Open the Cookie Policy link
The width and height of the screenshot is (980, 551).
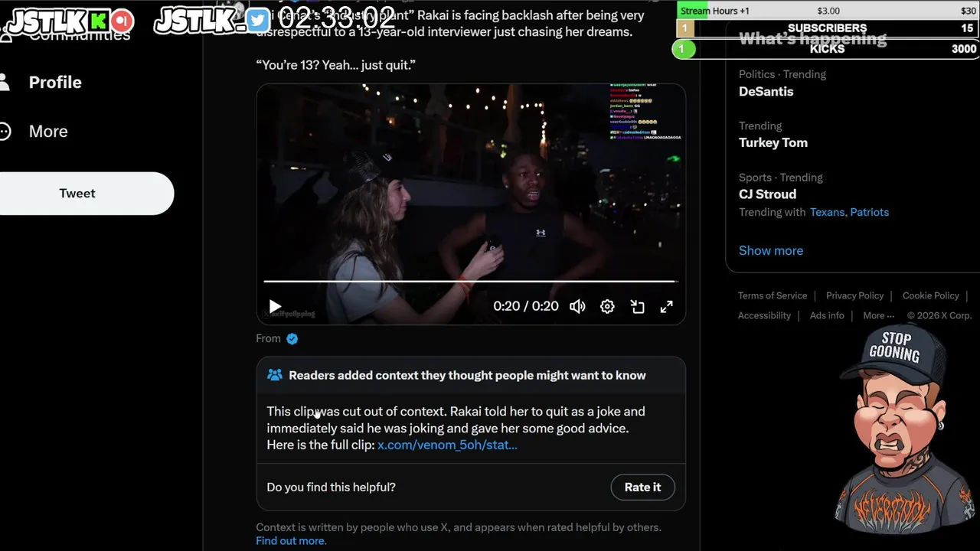tap(930, 295)
